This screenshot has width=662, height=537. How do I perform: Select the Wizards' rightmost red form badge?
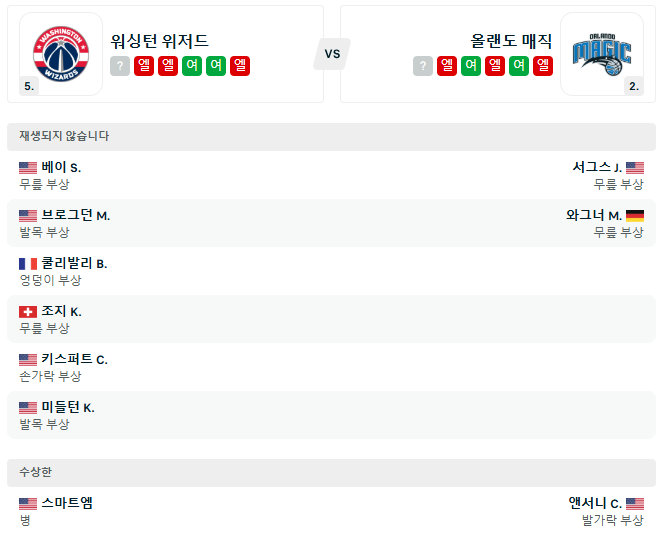[240, 66]
